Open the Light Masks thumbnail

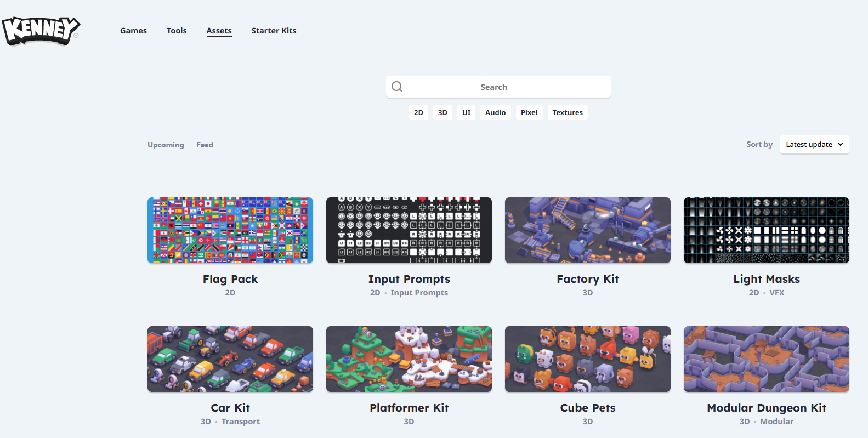pos(767,230)
